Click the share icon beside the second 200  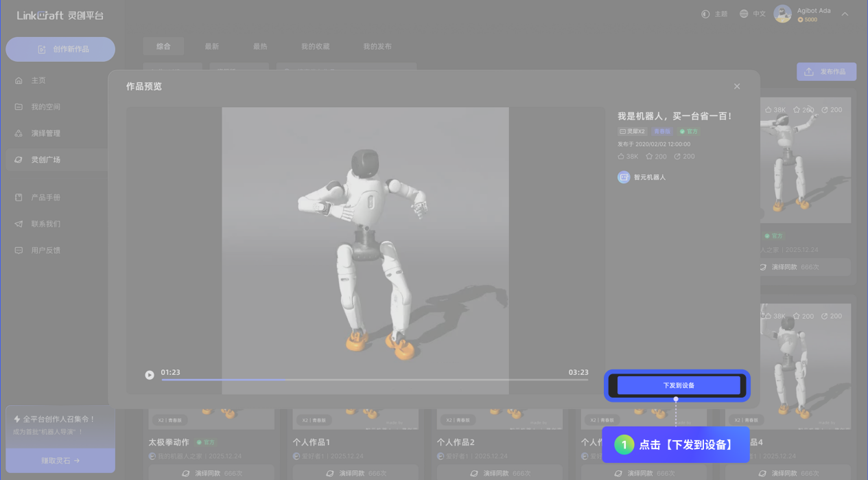click(677, 157)
